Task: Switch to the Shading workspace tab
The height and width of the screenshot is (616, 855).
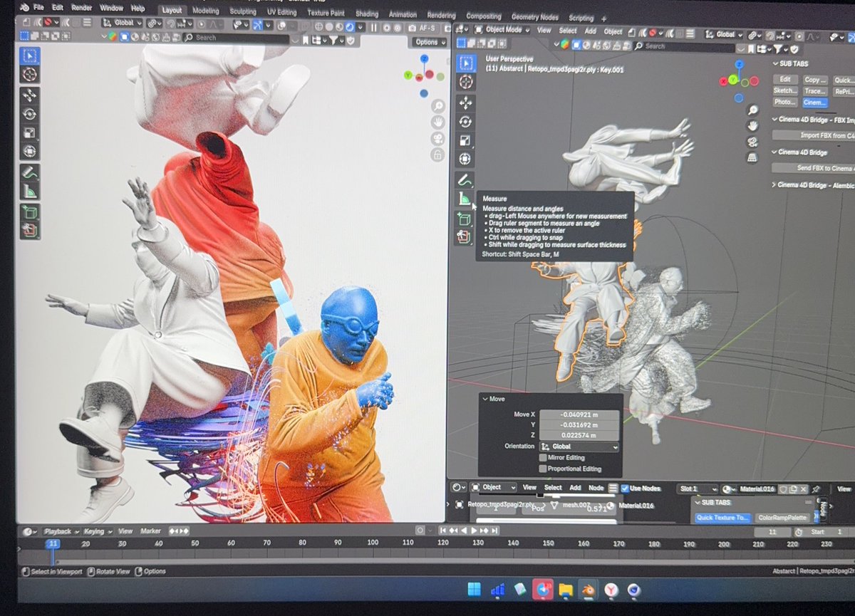Action: (x=367, y=14)
